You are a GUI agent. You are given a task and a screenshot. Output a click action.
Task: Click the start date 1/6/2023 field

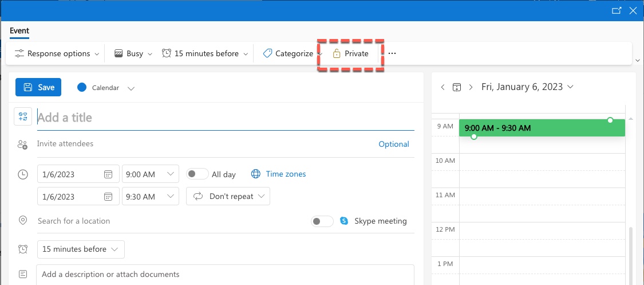tap(78, 174)
